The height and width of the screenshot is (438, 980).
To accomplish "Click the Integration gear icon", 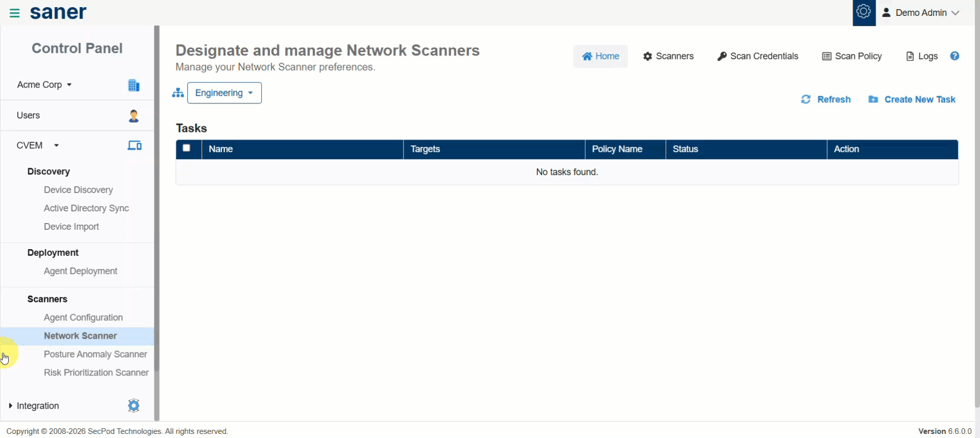I will coord(133,406).
